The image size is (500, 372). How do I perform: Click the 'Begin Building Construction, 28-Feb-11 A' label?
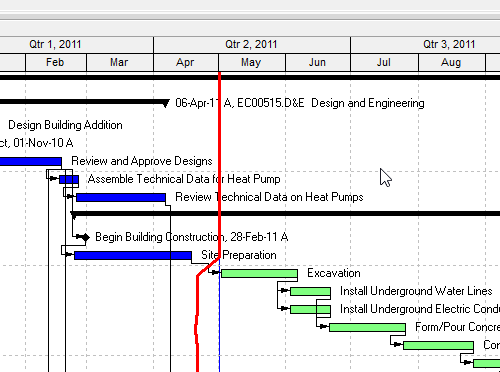click(192, 237)
